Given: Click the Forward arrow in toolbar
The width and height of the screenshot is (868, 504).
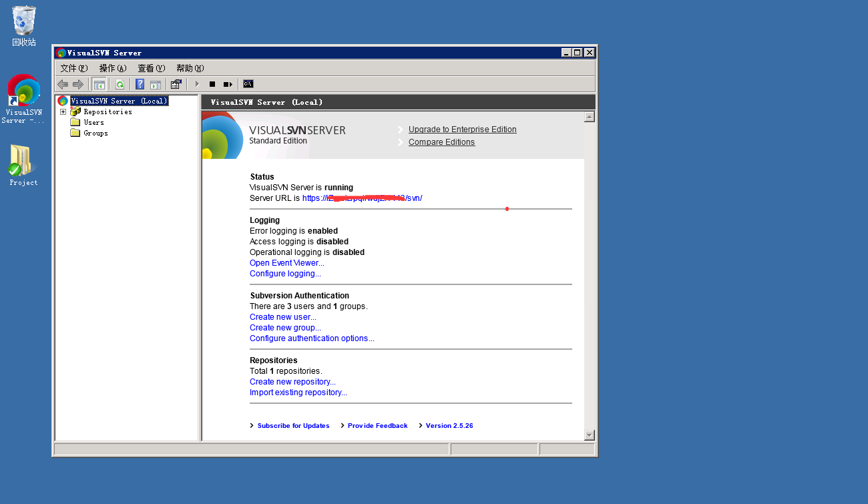Looking at the screenshot, I should (78, 84).
